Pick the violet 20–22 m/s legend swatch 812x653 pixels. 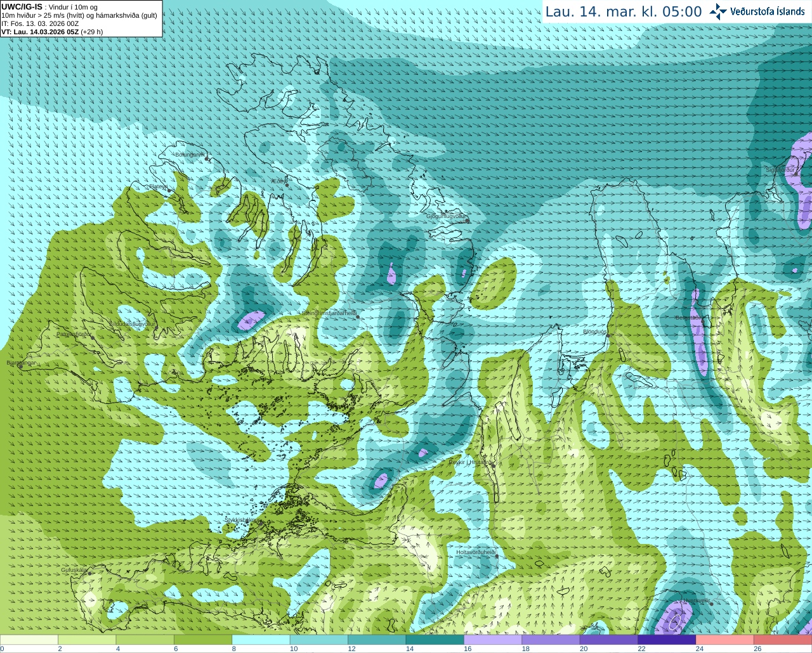[609, 640]
